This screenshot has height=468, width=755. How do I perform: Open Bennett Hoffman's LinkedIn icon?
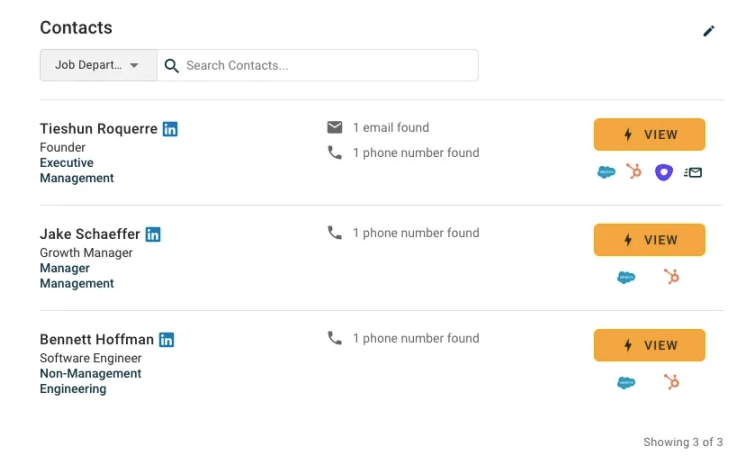[167, 340]
